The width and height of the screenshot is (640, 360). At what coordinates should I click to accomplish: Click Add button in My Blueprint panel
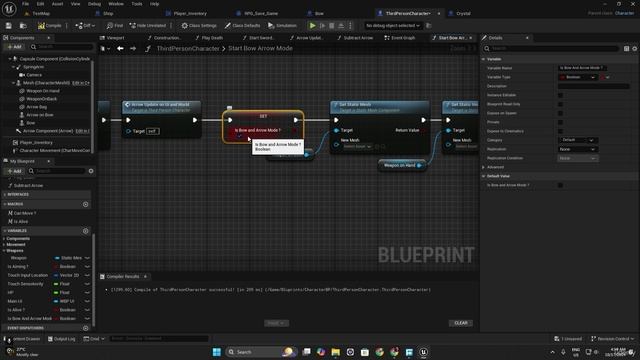pos(14,171)
